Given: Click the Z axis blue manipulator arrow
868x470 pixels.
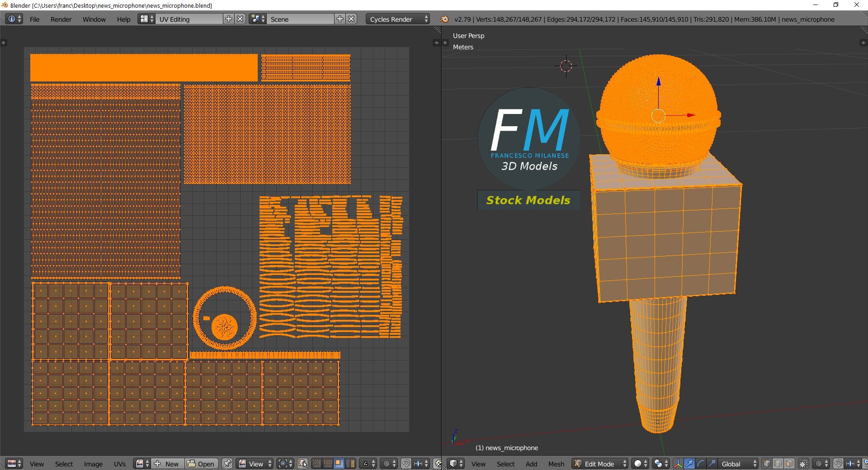Looking at the screenshot, I should (x=659, y=82).
